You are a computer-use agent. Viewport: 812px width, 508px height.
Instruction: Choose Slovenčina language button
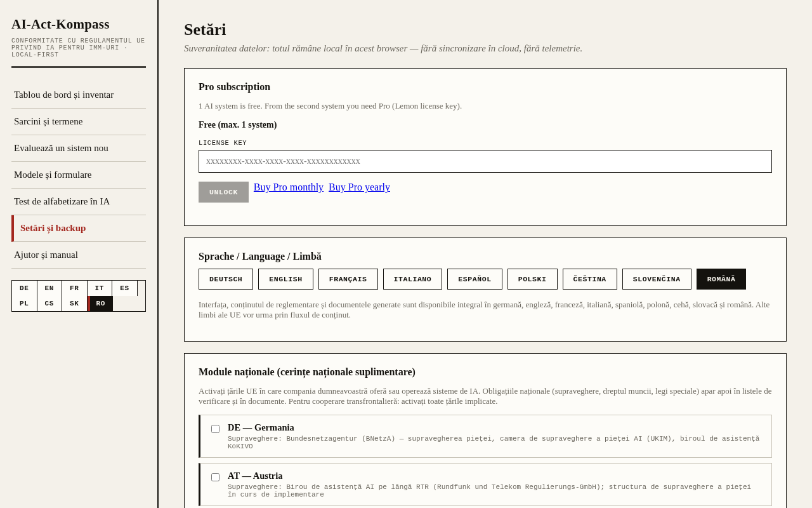coord(657,279)
